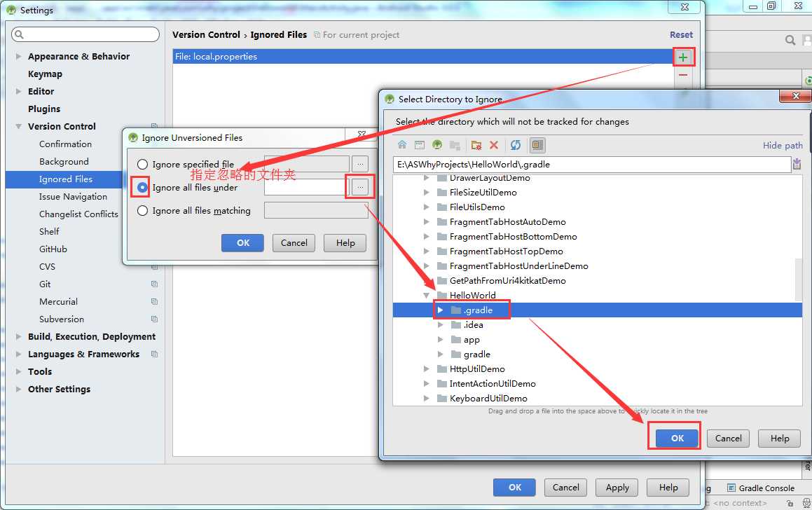Click the project-level icon beside Subversion setting
The width and height of the screenshot is (812, 510).
point(154,319)
